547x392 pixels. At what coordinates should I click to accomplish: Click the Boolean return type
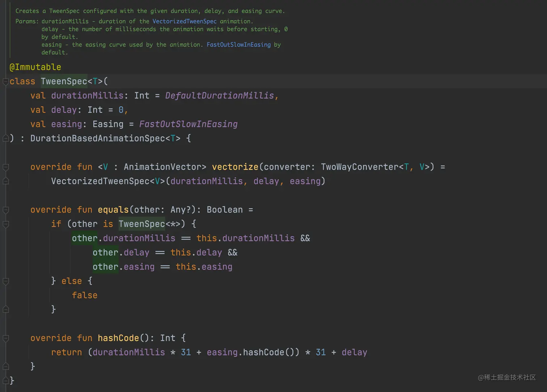click(x=225, y=209)
